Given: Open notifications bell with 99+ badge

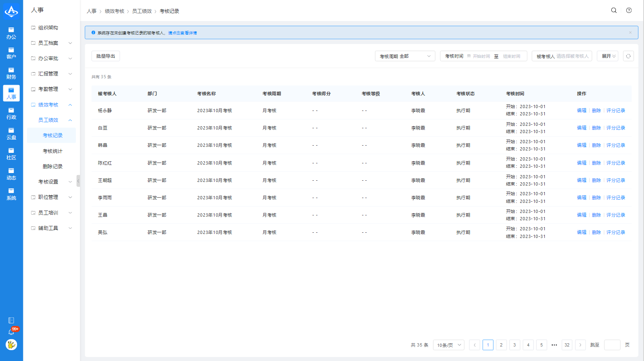Looking at the screenshot, I should pos(11,332).
